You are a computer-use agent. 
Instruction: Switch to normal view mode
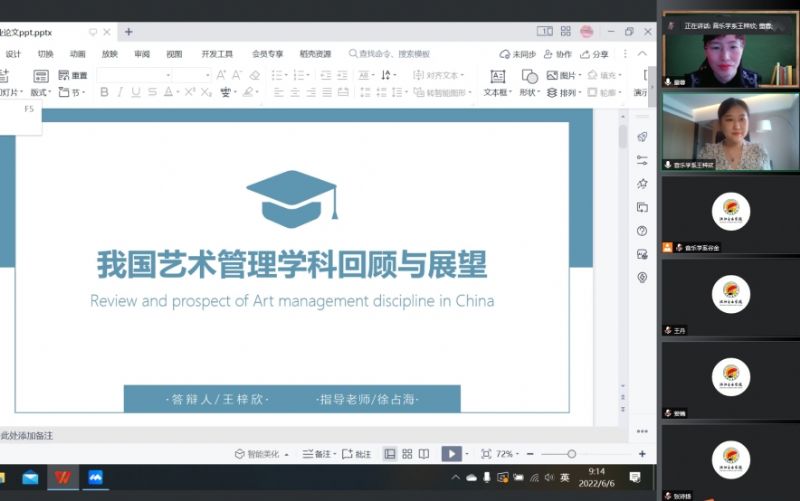[x=390, y=454]
